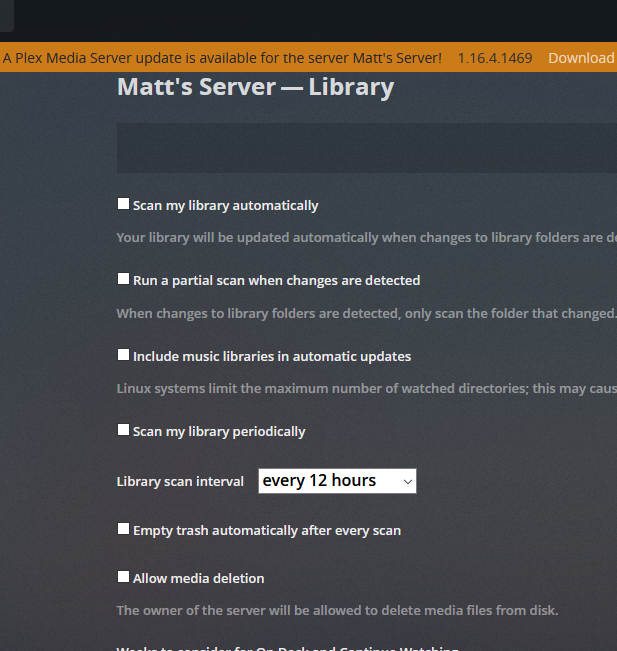Click the Library scan interval label
The width and height of the screenshot is (617, 651).
click(180, 482)
